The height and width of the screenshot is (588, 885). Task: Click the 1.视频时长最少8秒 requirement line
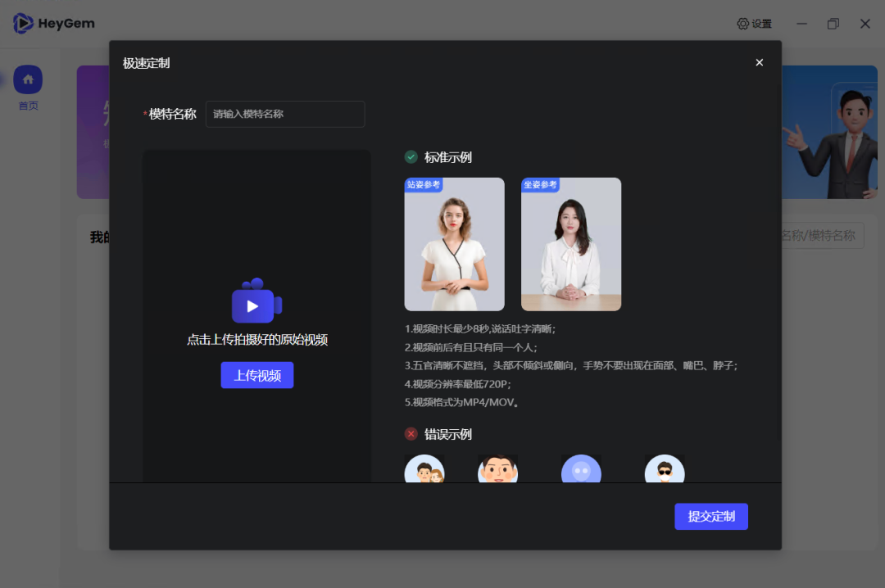480,329
